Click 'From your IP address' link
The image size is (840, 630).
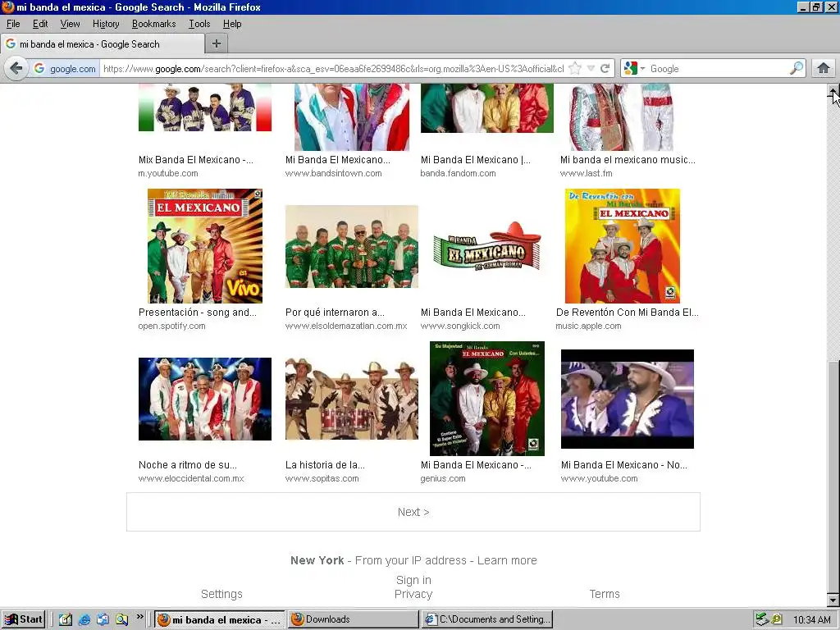(x=411, y=560)
